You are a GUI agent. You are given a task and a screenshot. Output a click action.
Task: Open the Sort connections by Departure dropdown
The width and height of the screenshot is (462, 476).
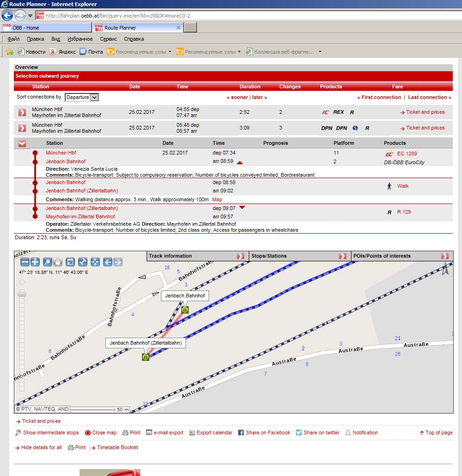[82, 97]
